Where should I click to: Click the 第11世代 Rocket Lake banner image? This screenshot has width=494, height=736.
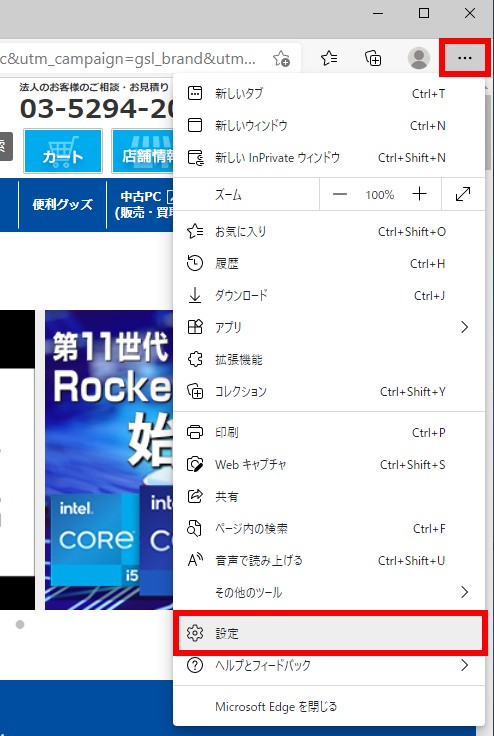[x=109, y=460]
